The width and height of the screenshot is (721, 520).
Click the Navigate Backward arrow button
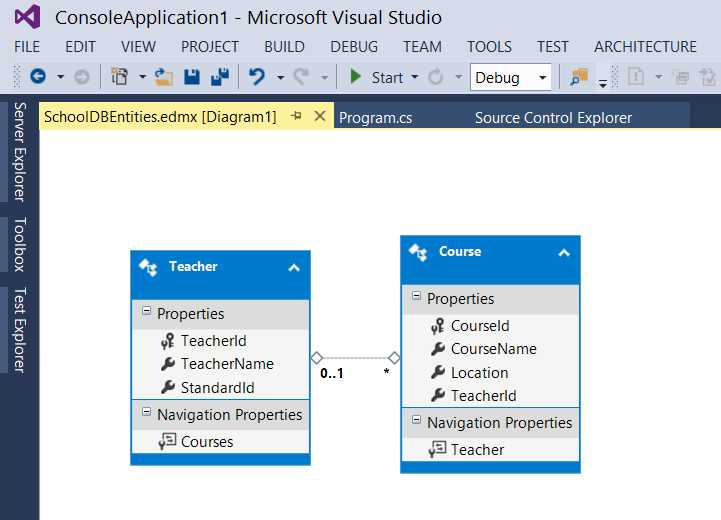(x=38, y=76)
